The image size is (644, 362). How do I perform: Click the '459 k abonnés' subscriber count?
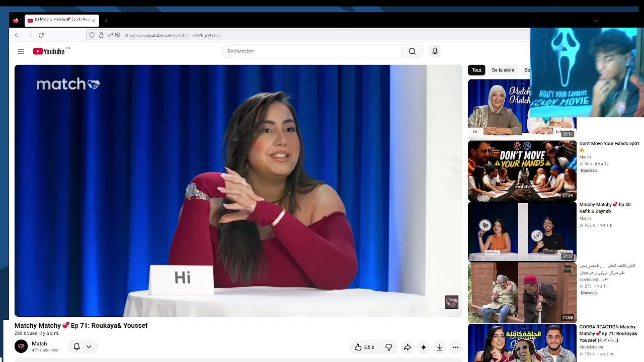click(45, 350)
